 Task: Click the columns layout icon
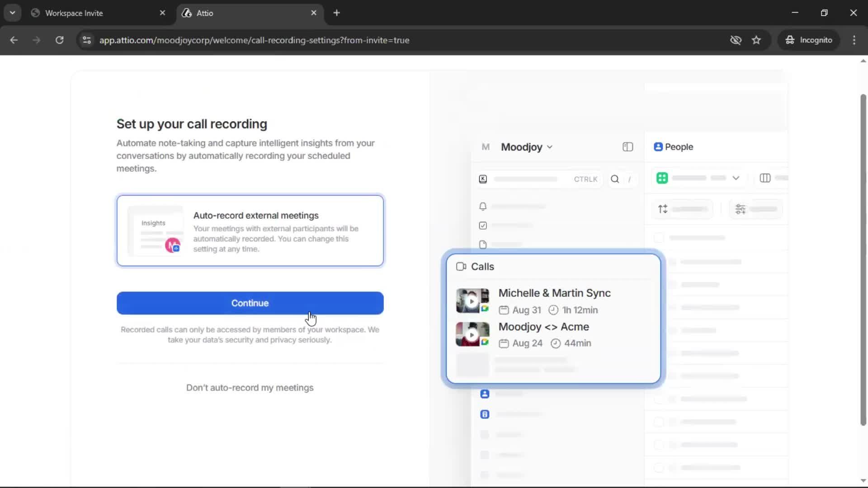point(765,178)
